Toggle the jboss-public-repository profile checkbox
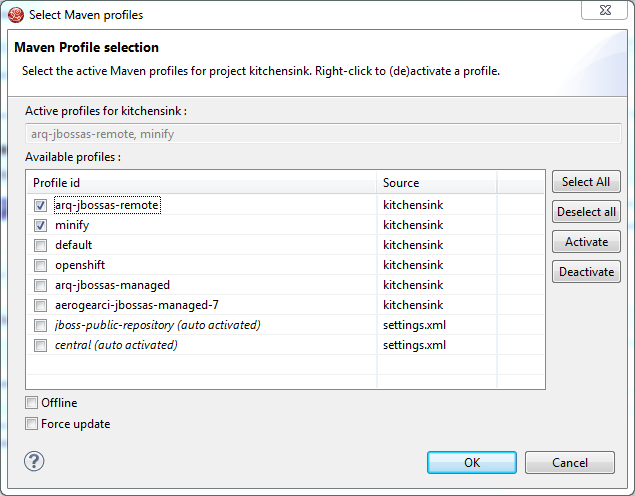This screenshot has height=496, width=635. click(x=41, y=325)
